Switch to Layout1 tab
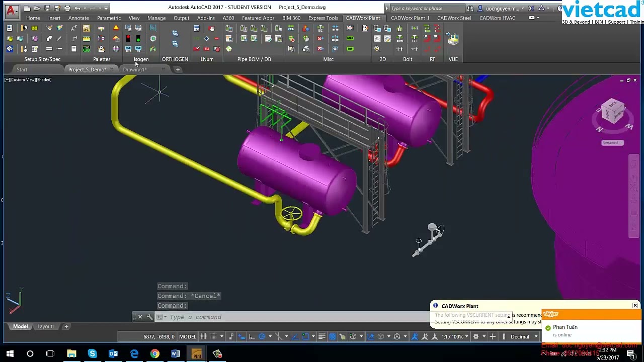Image resolution: width=644 pixels, height=362 pixels. (46, 327)
